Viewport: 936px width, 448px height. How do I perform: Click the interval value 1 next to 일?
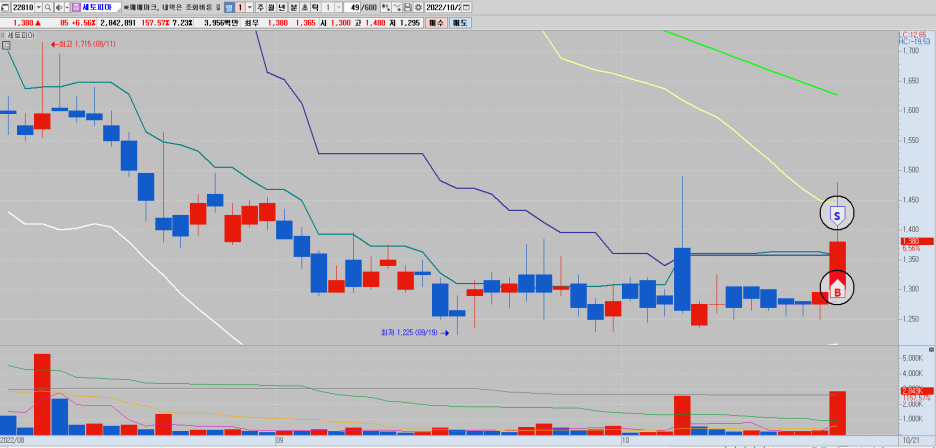[240, 8]
